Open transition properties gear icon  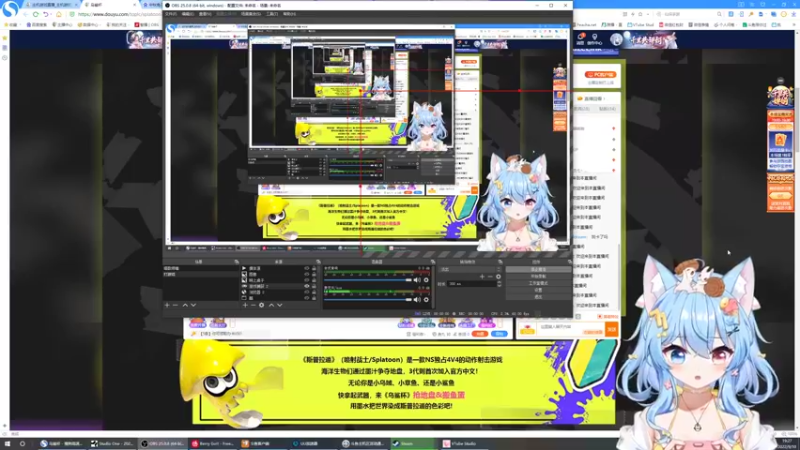498,277
